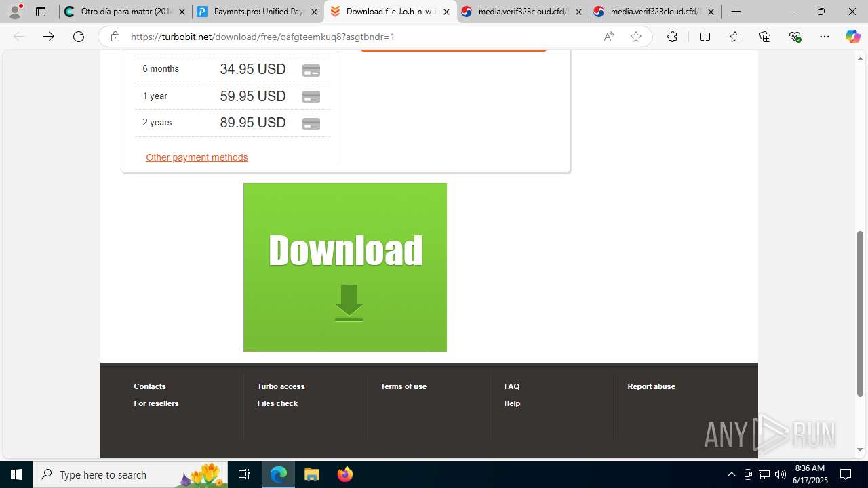The width and height of the screenshot is (868, 488).
Task: Open the Turbo access footer link
Action: 281,386
